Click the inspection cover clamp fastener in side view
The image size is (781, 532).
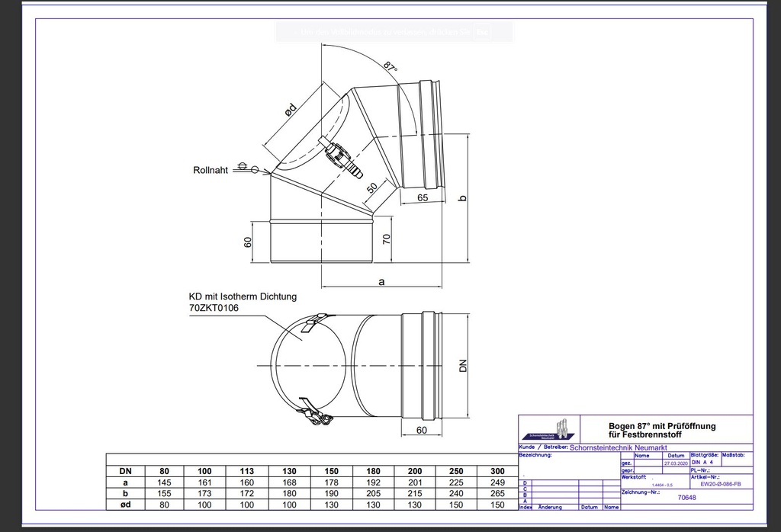[x=342, y=156]
